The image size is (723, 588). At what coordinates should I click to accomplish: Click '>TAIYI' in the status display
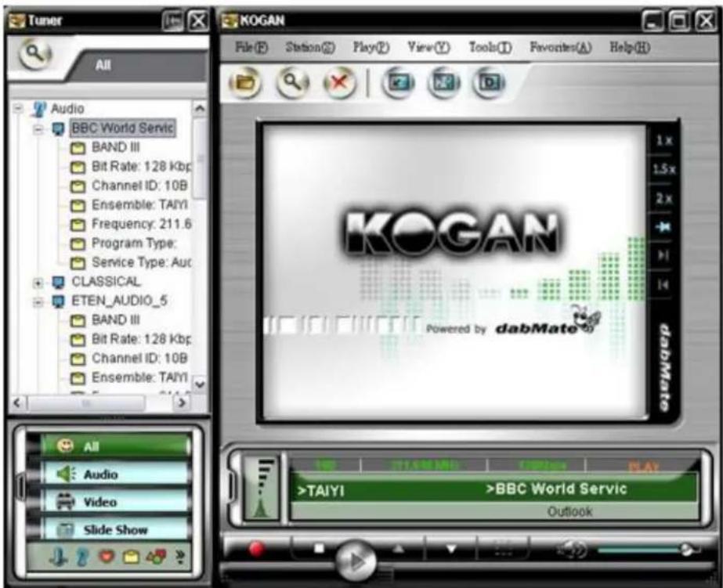point(321,491)
